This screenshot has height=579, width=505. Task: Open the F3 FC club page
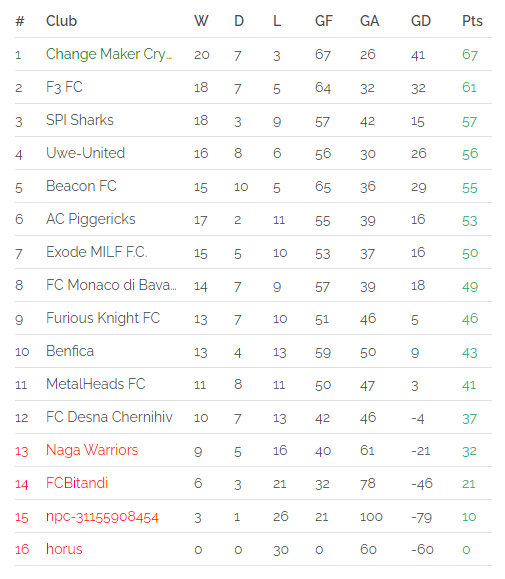64,87
